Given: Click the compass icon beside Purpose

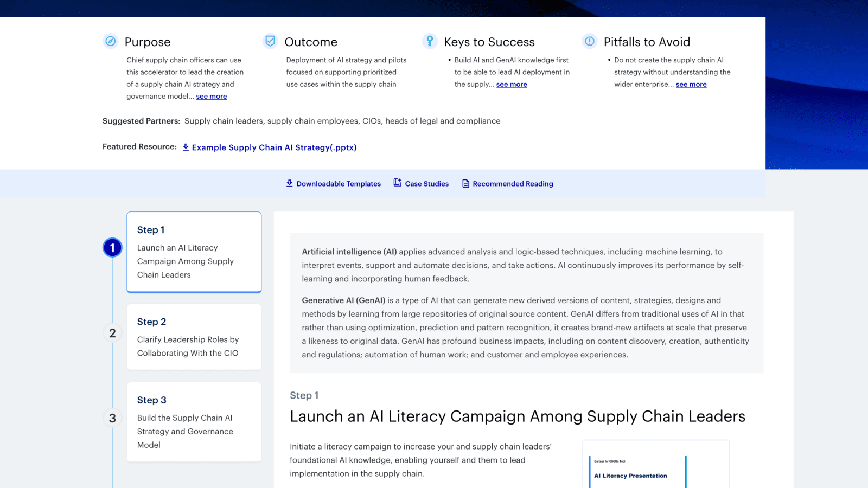Looking at the screenshot, I should 111,41.
